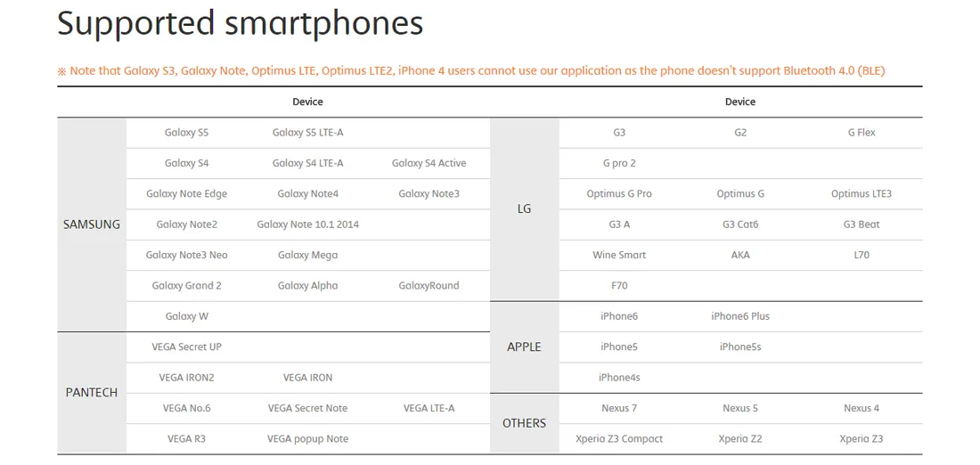Select the 'iPhone6 Plus' cell

740,316
